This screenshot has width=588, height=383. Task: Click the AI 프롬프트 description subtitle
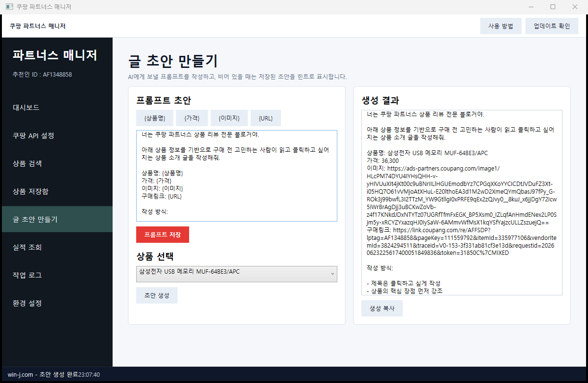(237, 77)
